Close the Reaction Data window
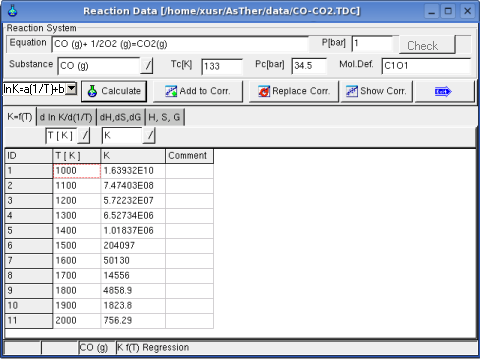Image resolution: width=481 pixels, height=360 pixels. tap(468, 11)
